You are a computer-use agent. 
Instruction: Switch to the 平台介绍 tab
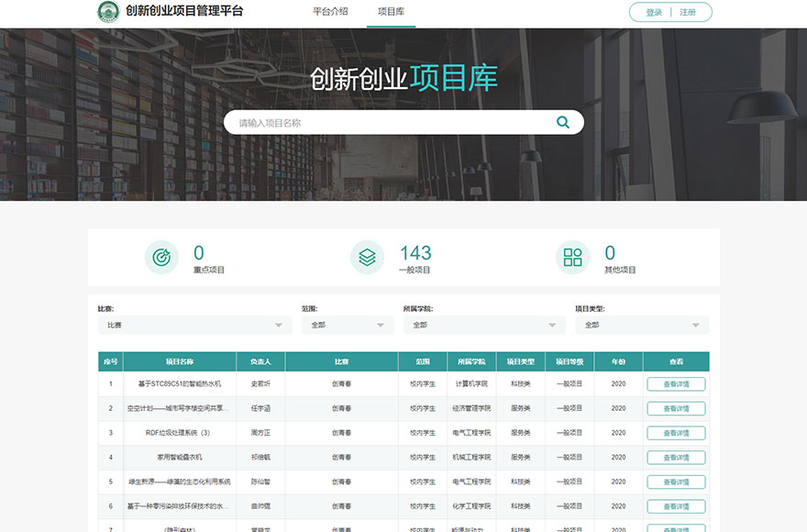point(330,12)
